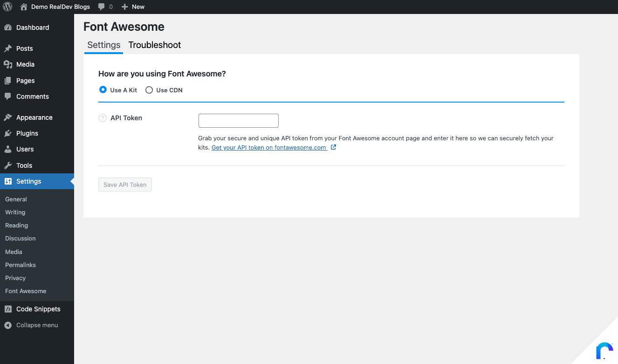Open Discussion settings submenu

(x=20, y=238)
